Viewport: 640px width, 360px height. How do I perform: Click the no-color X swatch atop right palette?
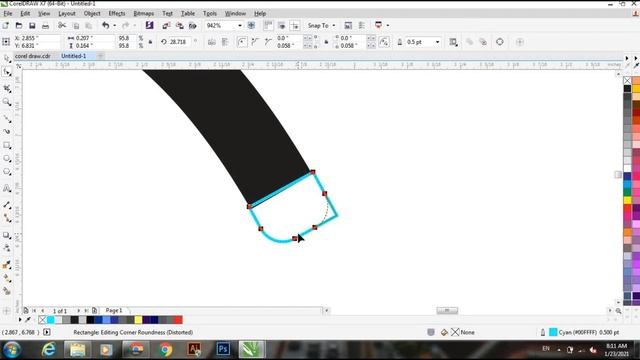627,80
